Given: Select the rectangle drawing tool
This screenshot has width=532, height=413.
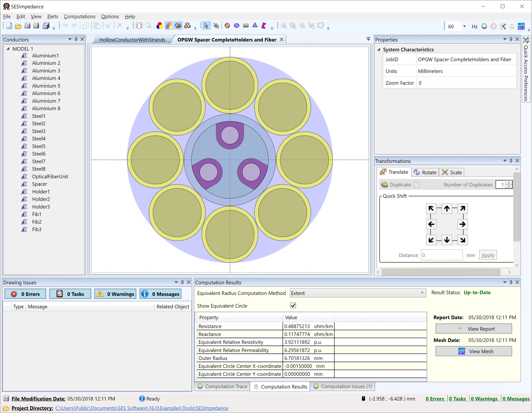Looking at the screenshot, I should pyautogui.click(x=246, y=26).
